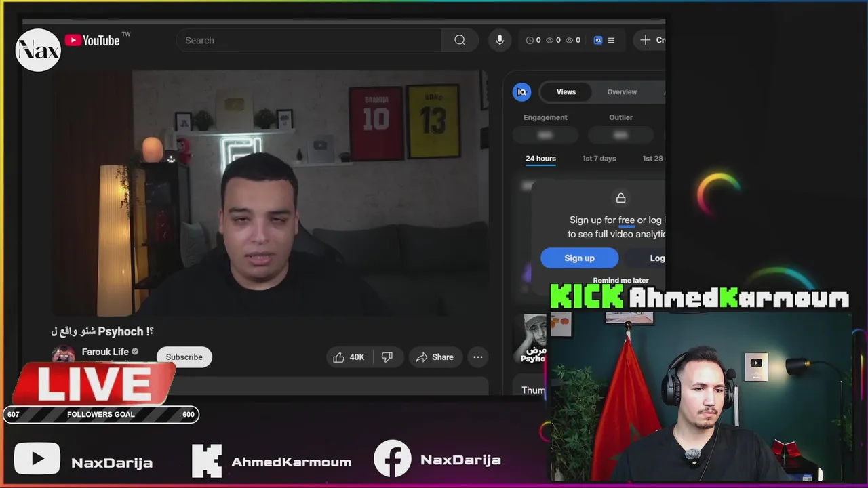Switch to the Overview tab

622,92
